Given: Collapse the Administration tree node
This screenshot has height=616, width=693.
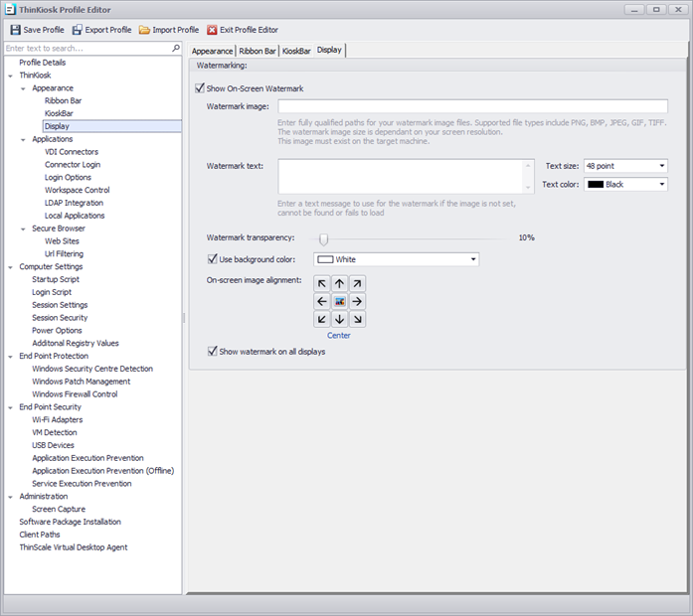Looking at the screenshot, I should (10, 497).
